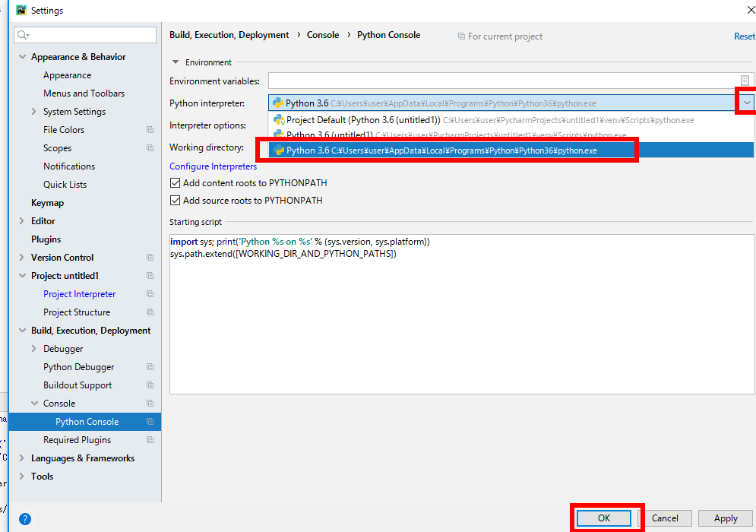Image resolution: width=756 pixels, height=532 pixels.
Task: Go to Project Interpreter settings
Action: point(80,294)
